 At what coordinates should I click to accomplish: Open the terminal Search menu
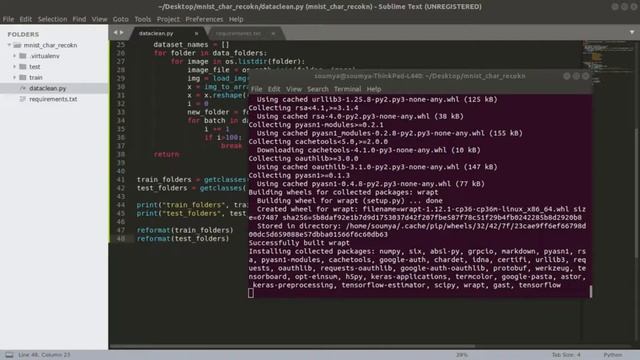pos(318,89)
